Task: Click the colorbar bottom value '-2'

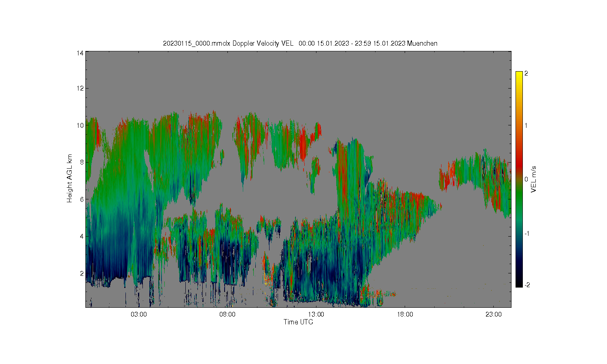Action: (527, 285)
